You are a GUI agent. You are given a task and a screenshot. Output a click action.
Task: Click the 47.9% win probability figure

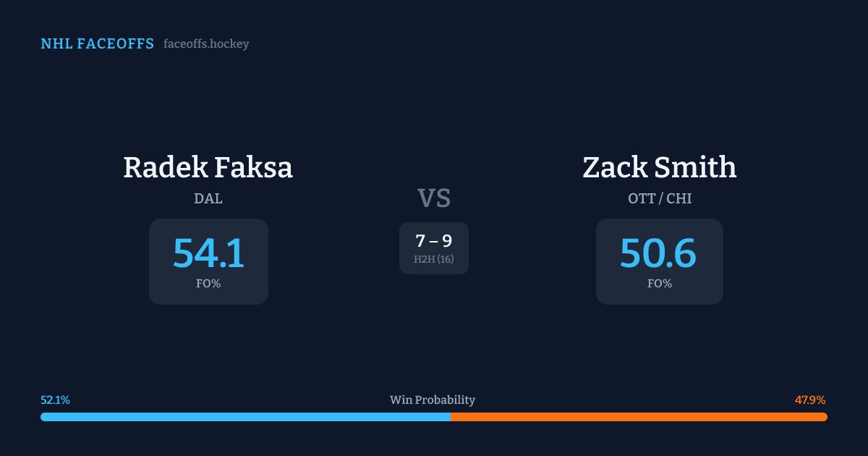coord(810,400)
